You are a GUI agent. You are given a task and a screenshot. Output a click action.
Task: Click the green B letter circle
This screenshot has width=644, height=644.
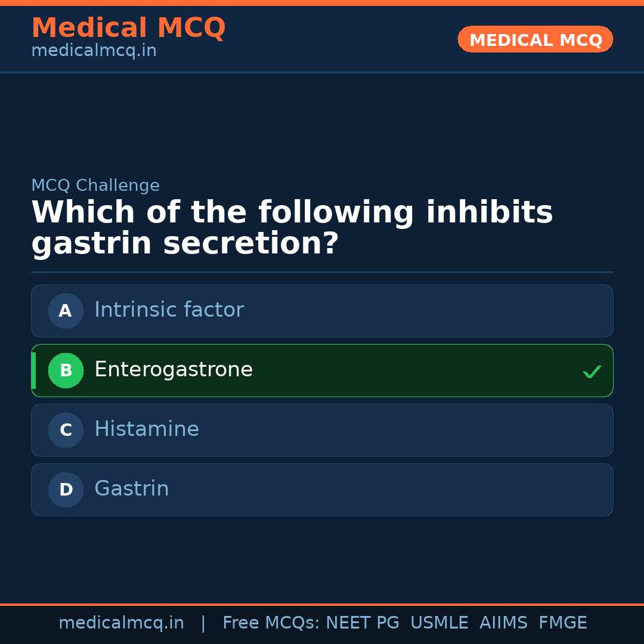pos(66,370)
